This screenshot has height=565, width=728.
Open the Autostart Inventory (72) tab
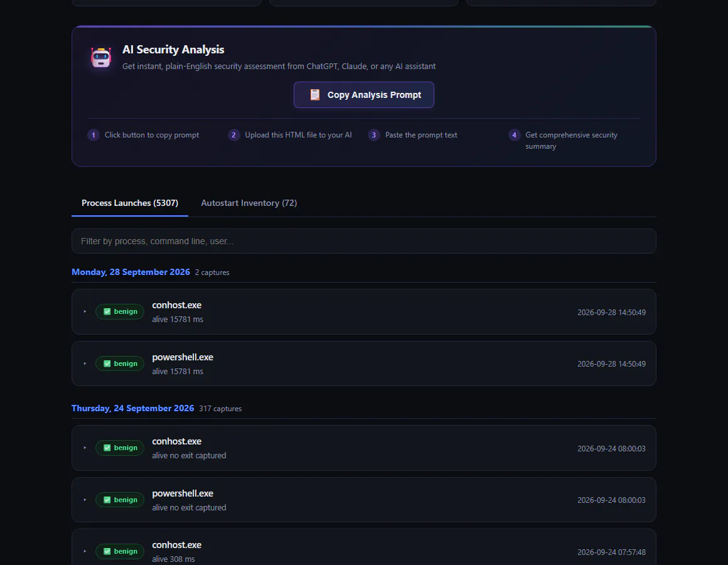point(249,203)
